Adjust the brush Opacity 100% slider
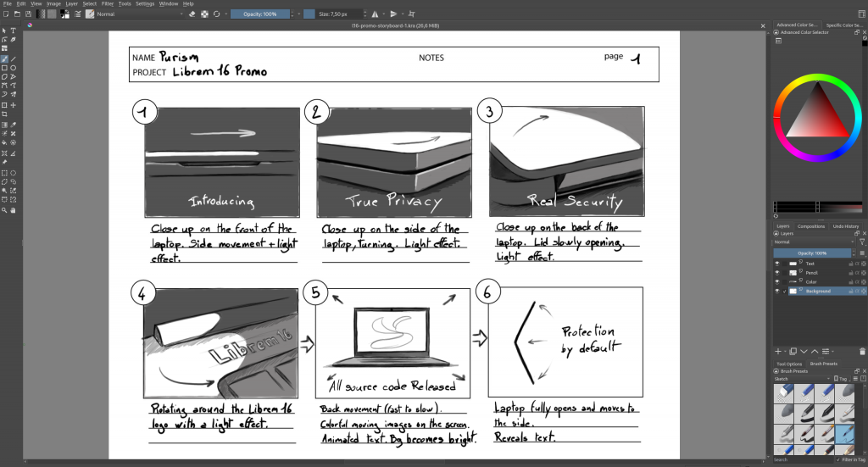The width and height of the screenshot is (868, 467). 260,14
